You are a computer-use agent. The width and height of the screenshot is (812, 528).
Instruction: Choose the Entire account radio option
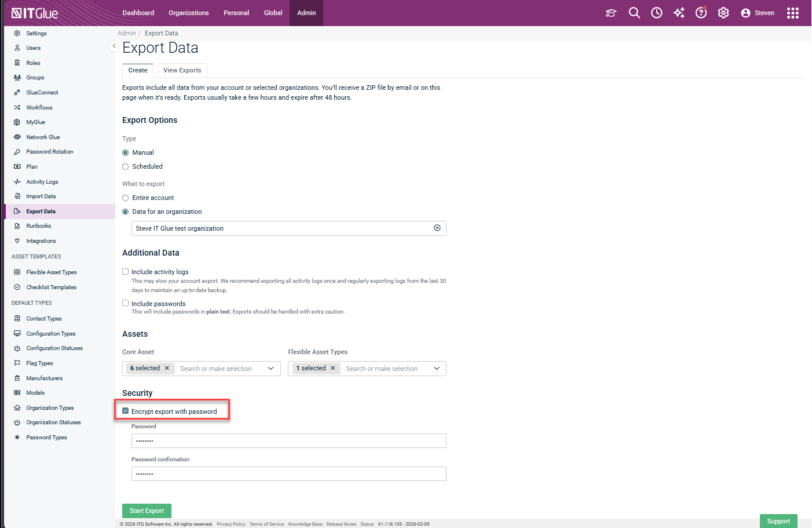(x=126, y=198)
